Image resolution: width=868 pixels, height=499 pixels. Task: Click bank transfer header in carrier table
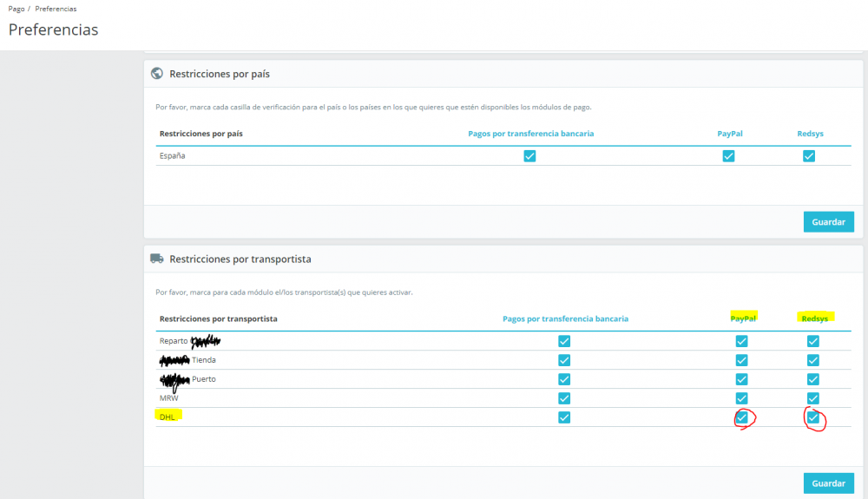point(565,318)
